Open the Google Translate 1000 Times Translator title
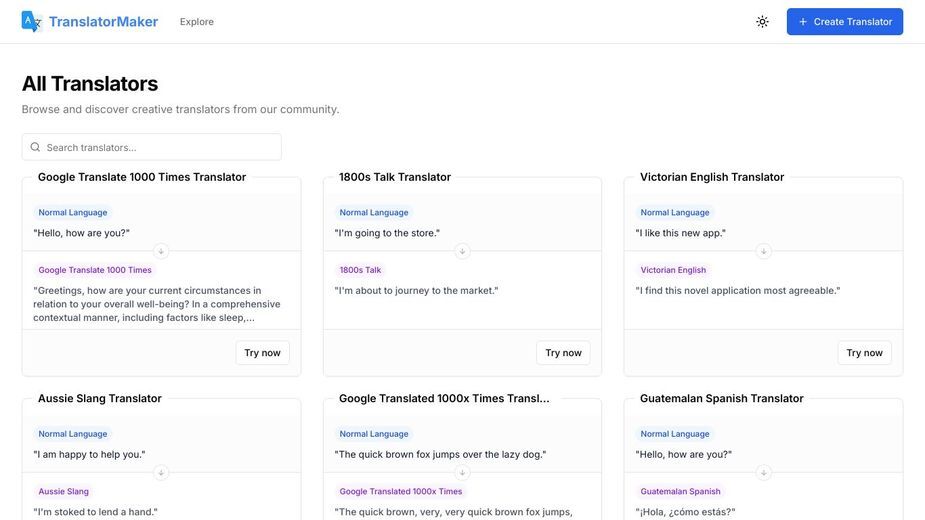 [142, 177]
